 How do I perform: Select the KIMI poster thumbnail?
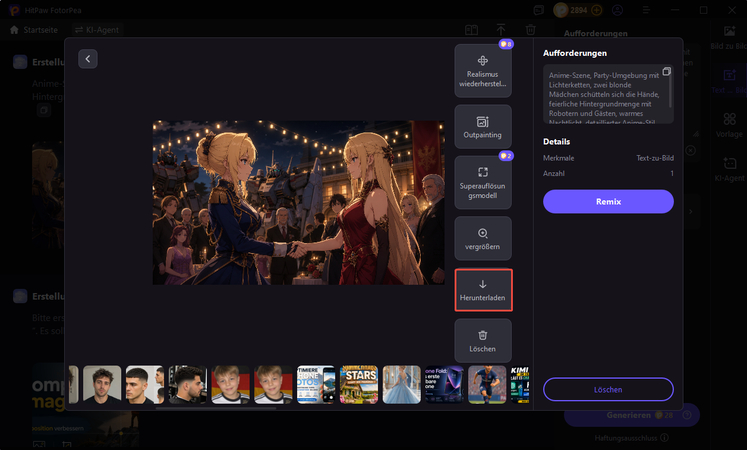[520, 385]
